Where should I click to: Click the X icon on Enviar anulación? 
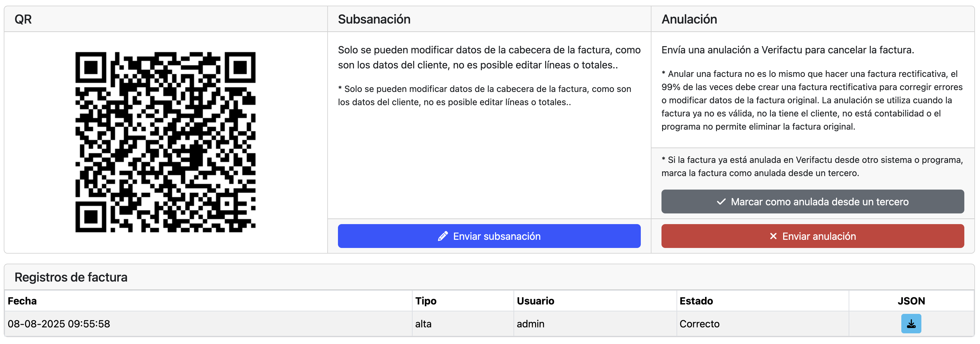(773, 236)
